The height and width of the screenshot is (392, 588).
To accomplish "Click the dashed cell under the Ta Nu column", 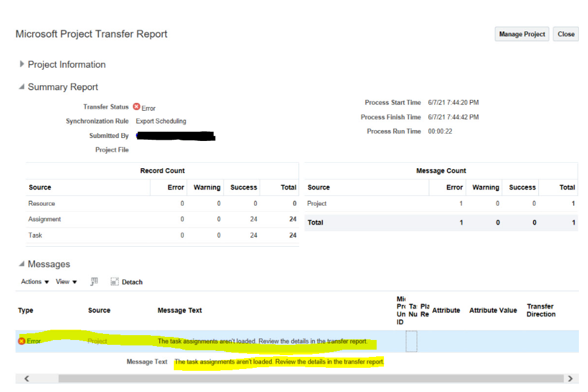I will tap(411, 341).
